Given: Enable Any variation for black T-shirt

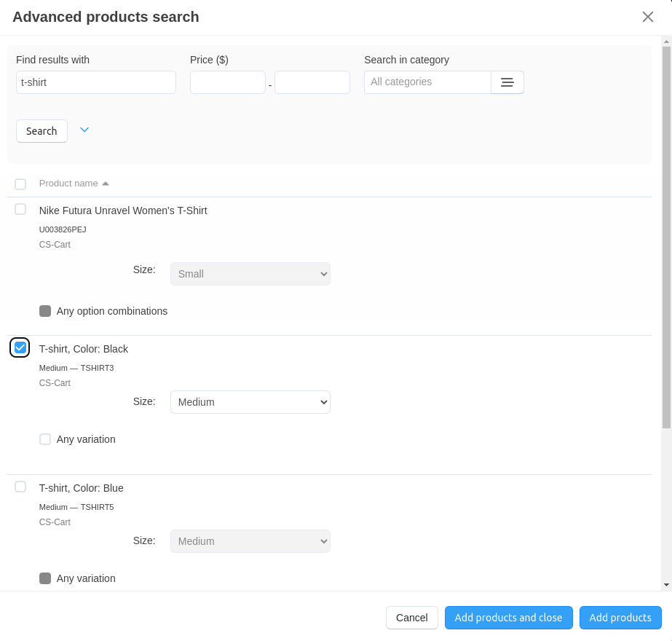Looking at the screenshot, I should click(x=45, y=439).
